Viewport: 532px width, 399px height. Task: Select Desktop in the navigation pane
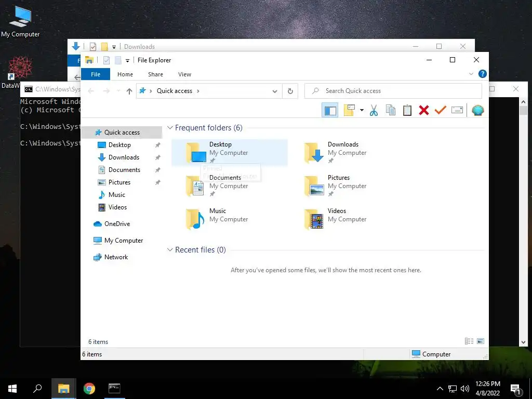pyautogui.click(x=119, y=145)
